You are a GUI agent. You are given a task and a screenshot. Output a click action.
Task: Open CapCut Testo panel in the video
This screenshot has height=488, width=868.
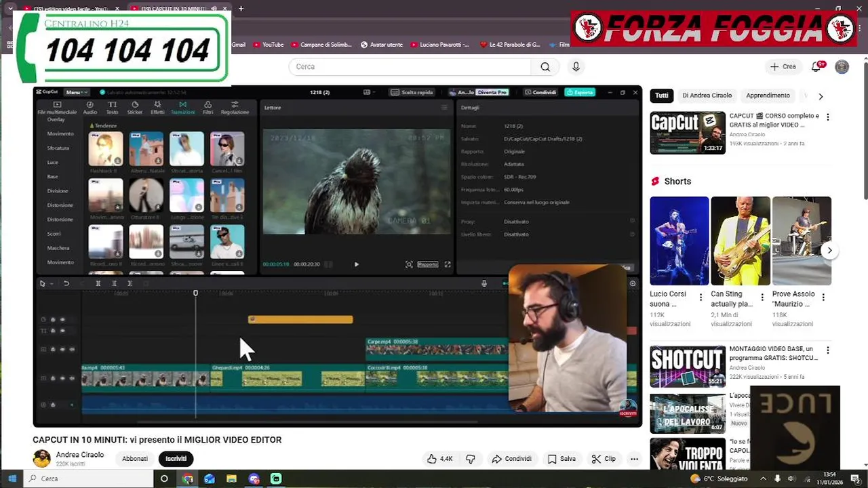[x=113, y=108]
